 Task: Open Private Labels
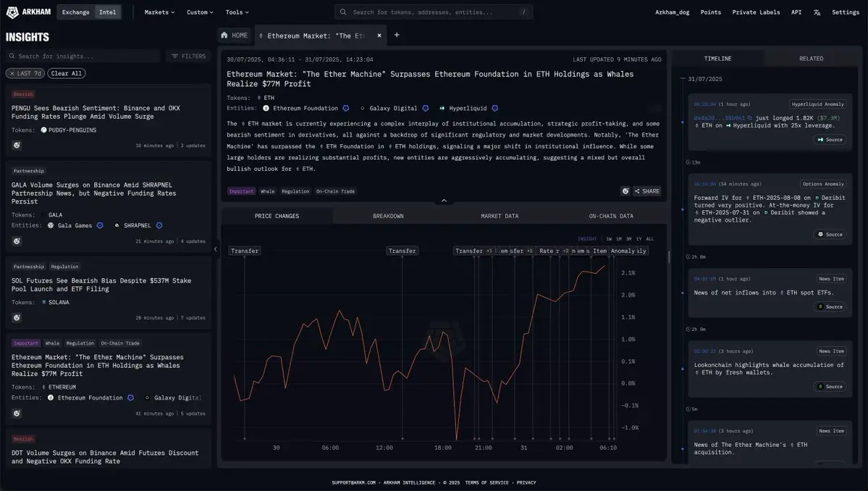756,12
